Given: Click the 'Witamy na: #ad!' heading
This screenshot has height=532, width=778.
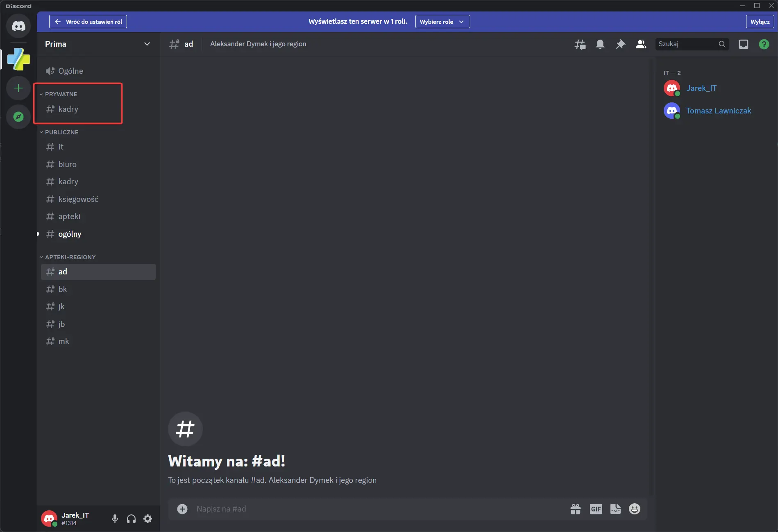Looking at the screenshot, I should click(227, 461).
